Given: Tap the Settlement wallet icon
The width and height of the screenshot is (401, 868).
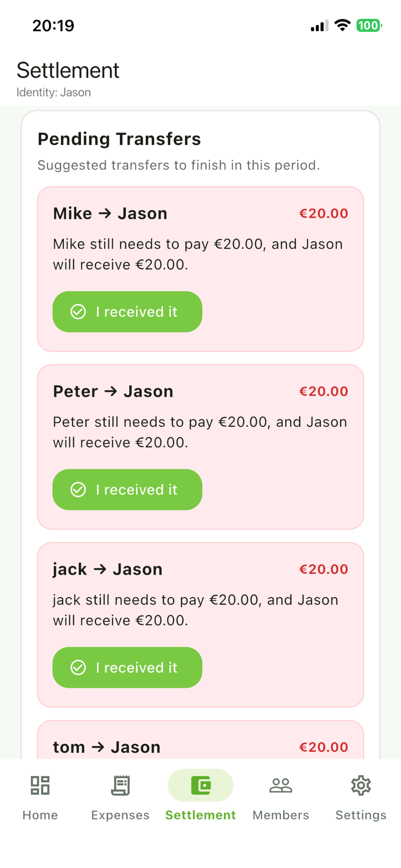Looking at the screenshot, I should (x=200, y=785).
